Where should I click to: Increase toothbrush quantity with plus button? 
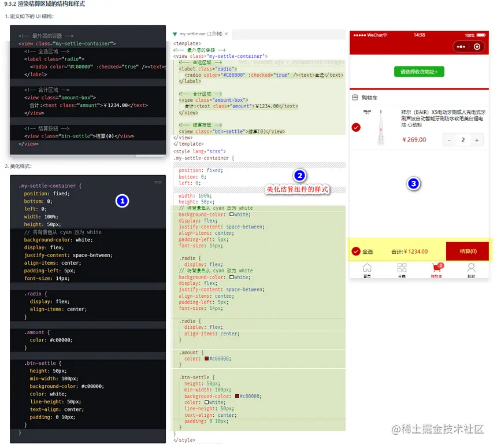click(477, 140)
